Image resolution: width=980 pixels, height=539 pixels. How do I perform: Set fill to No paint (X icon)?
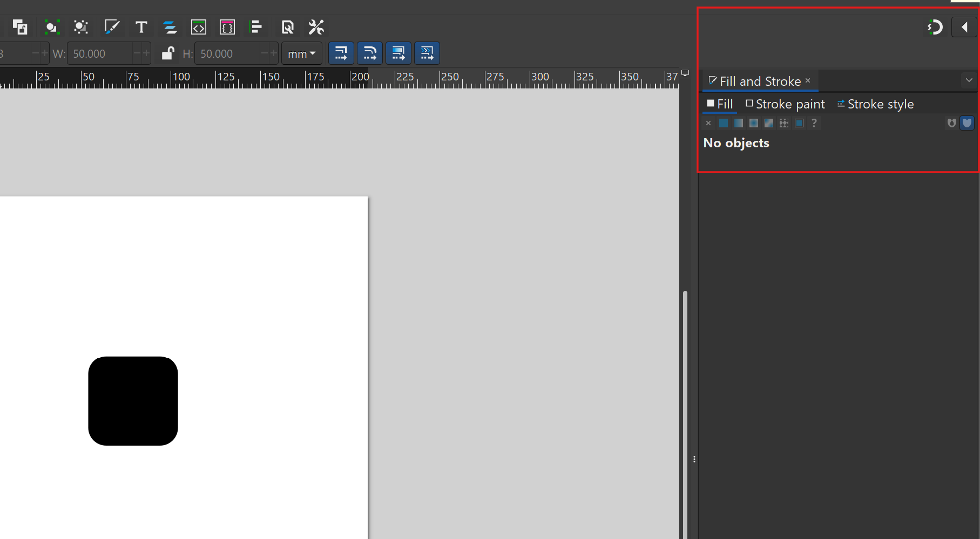pos(708,123)
